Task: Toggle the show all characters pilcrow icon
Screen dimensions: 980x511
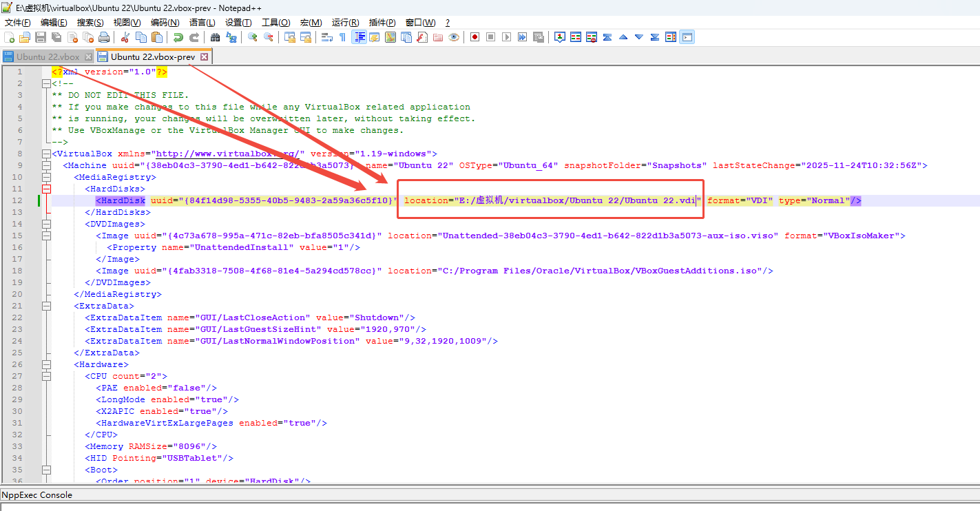Action: [342, 37]
